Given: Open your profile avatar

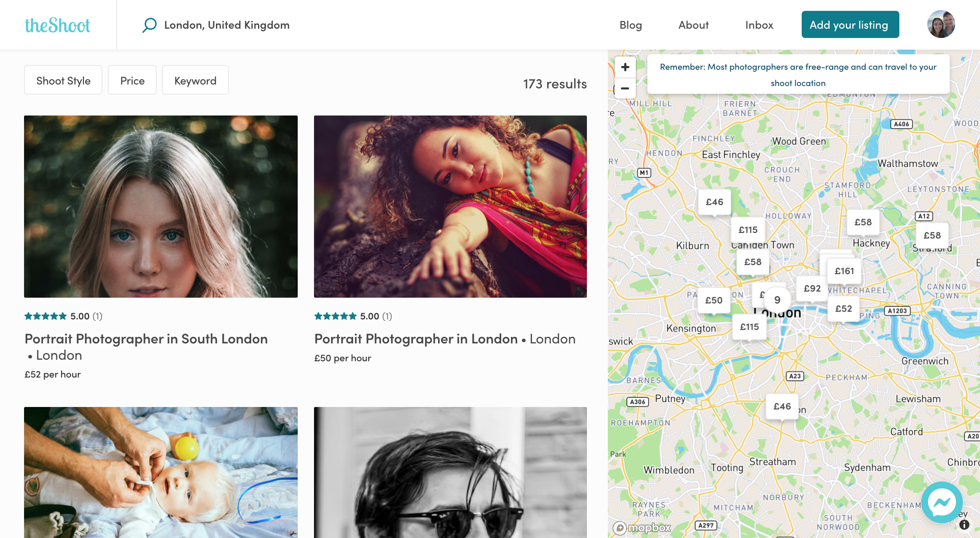Looking at the screenshot, I should tap(943, 24).
